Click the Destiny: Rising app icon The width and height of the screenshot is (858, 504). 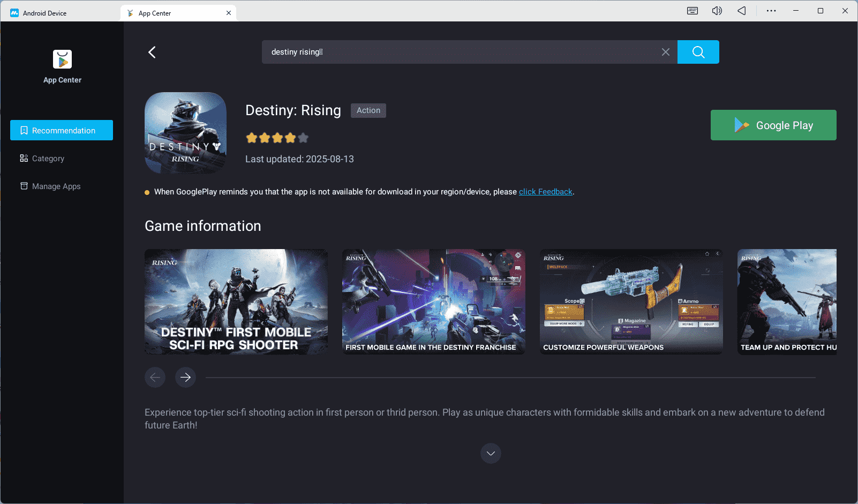(x=185, y=133)
